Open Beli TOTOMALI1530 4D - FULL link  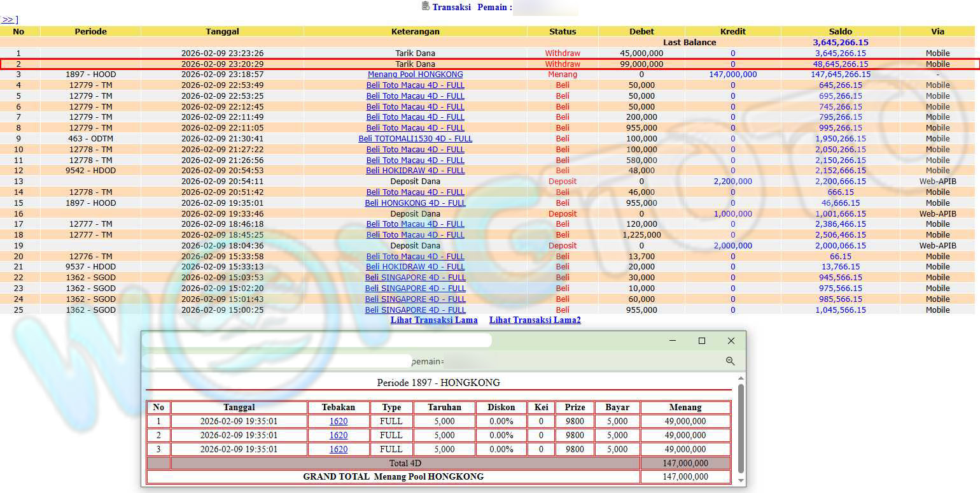tap(415, 139)
